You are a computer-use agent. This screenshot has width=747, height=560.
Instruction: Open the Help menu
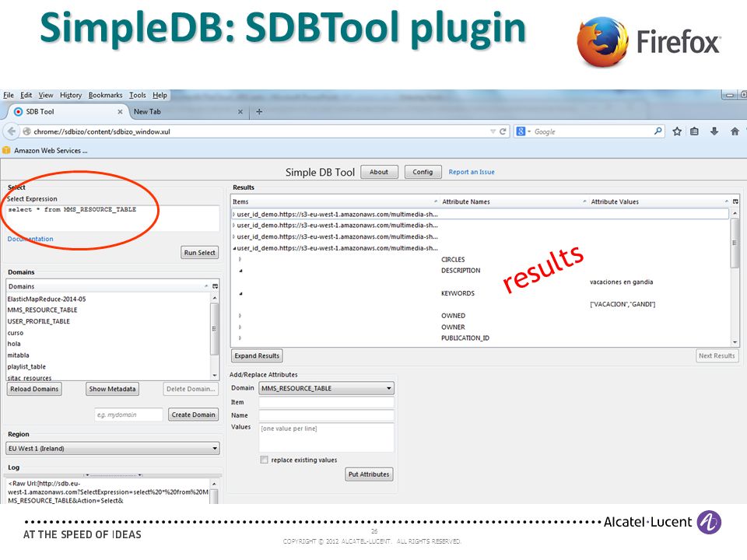coord(160,95)
